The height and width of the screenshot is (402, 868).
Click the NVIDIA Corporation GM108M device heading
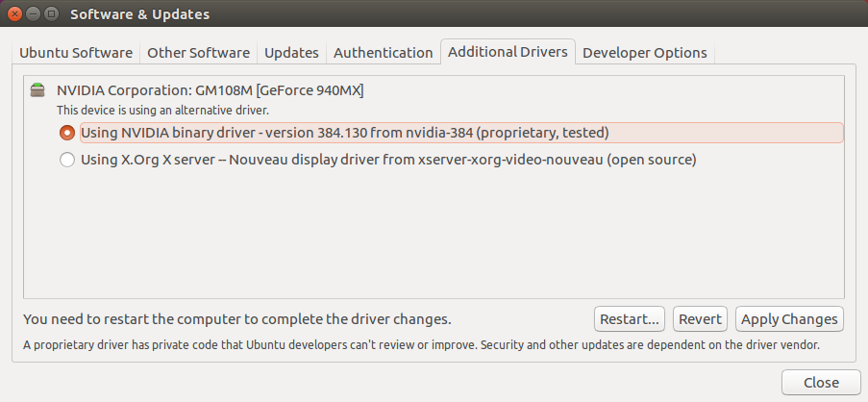click(211, 90)
